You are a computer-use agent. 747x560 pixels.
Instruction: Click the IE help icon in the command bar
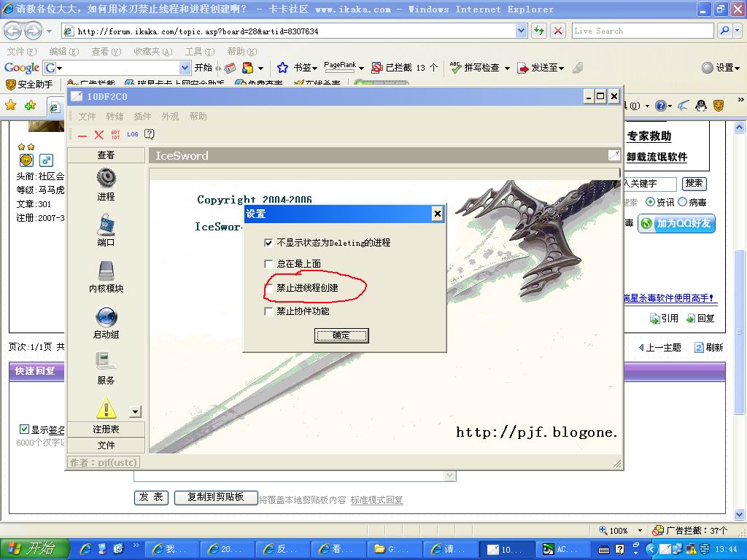coord(660,106)
